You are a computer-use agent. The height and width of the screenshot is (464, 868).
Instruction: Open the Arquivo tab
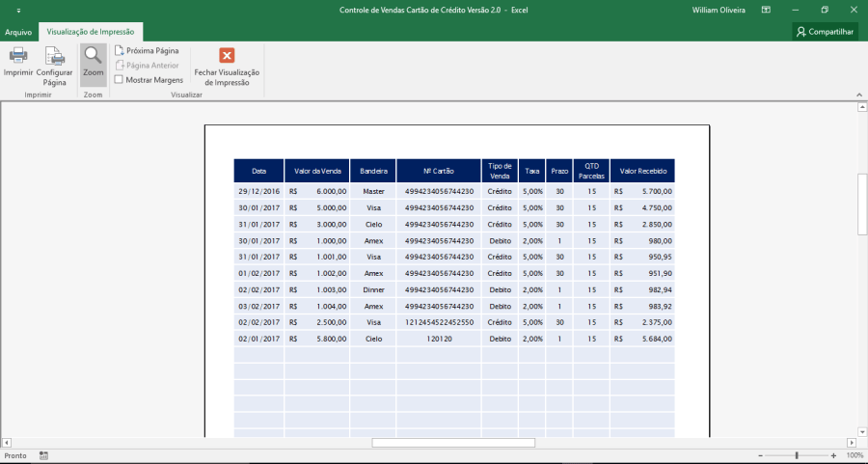pyautogui.click(x=18, y=32)
